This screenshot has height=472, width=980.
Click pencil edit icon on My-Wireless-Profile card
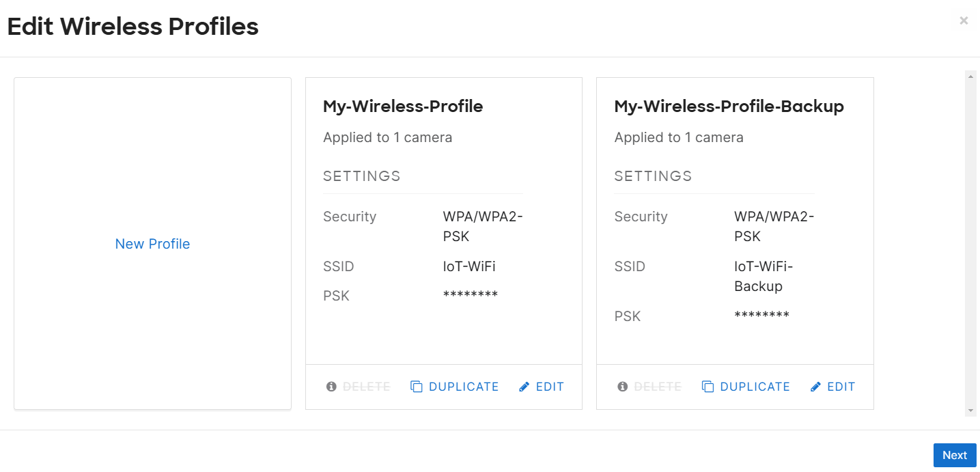(524, 387)
